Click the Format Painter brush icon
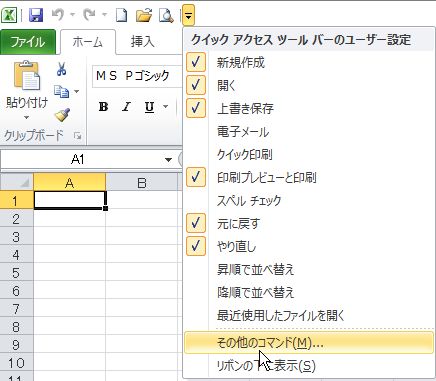This screenshot has width=436, height=381. coord(62,115)
